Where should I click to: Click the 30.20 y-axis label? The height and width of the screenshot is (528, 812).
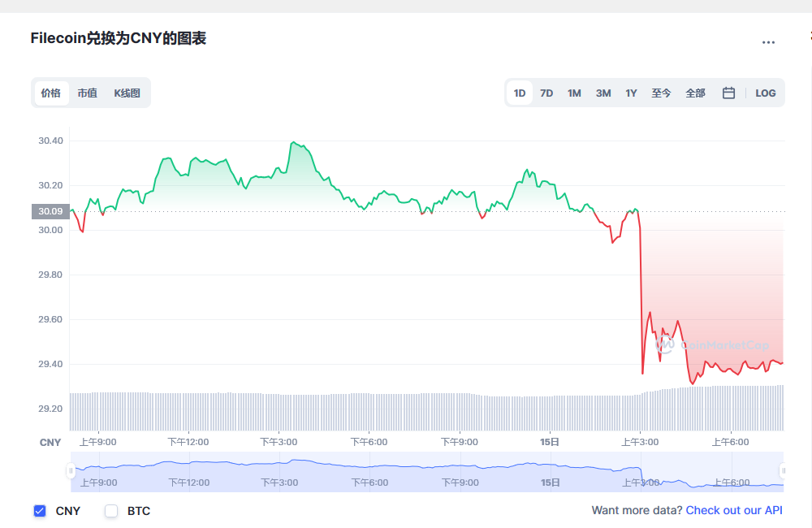point(50,185)
